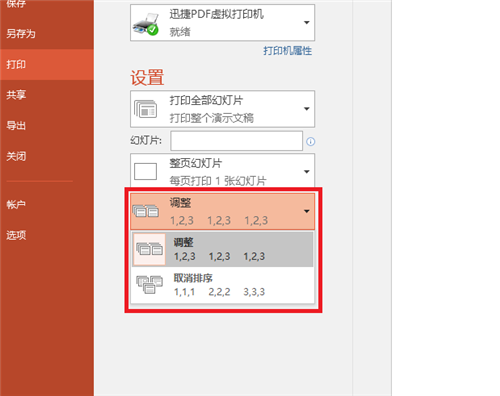Click the arrow on the 调整 dropdown header
Screen dimensions: 500x396
(x=307, y=211)
